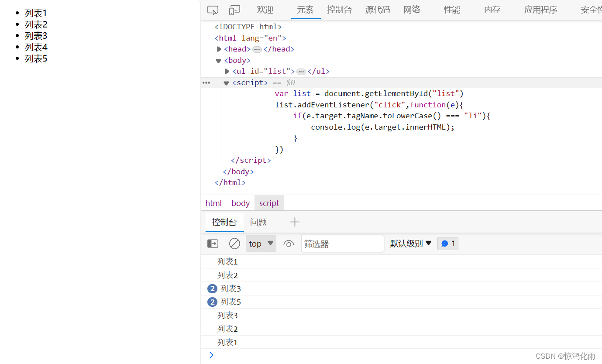Click the addEventListener code line
Viewport: 602px width, 364px height.
[369, 105]
